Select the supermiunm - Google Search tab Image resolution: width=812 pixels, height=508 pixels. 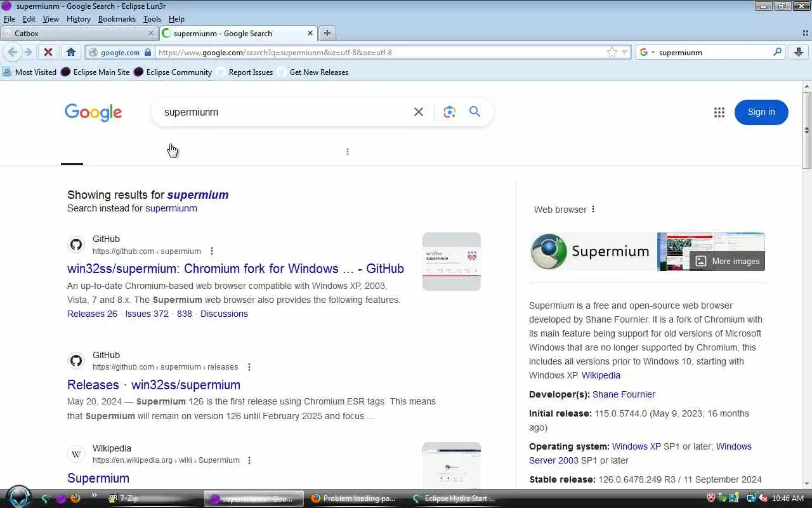click(239, 33)
